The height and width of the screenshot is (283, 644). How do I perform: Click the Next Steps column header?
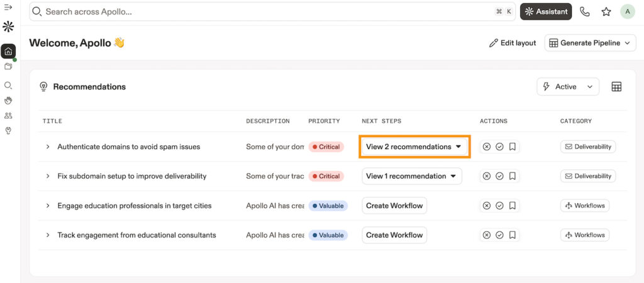(x=382, y=121)
